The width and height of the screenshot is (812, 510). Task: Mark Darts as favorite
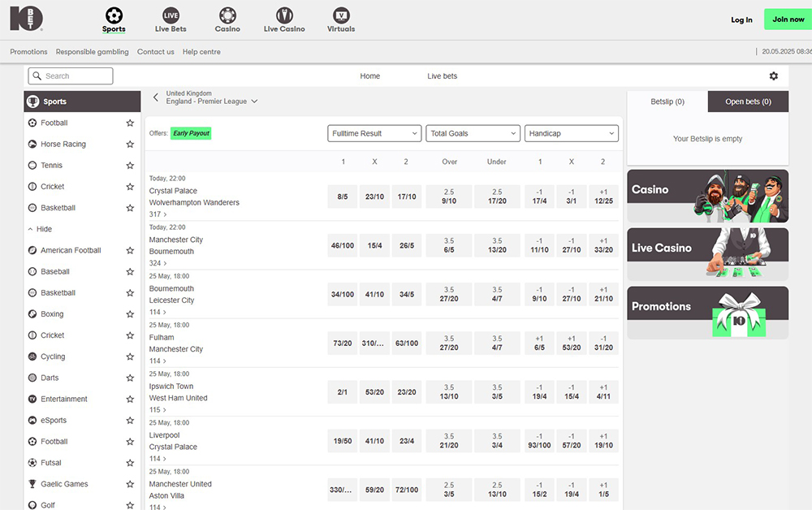[130, 378]
